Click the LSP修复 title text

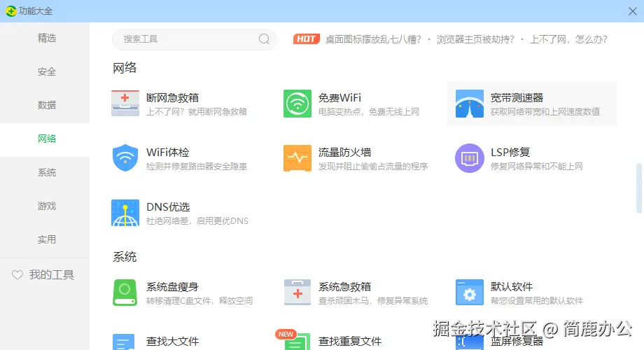510,153
